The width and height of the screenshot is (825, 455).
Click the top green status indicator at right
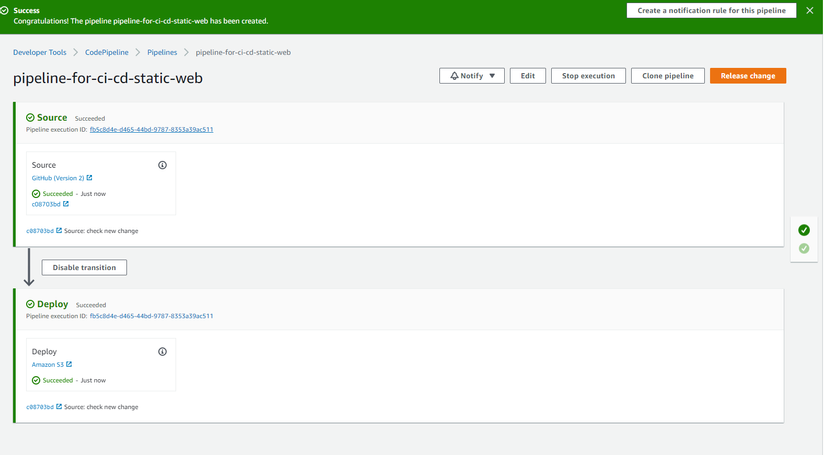804,230
